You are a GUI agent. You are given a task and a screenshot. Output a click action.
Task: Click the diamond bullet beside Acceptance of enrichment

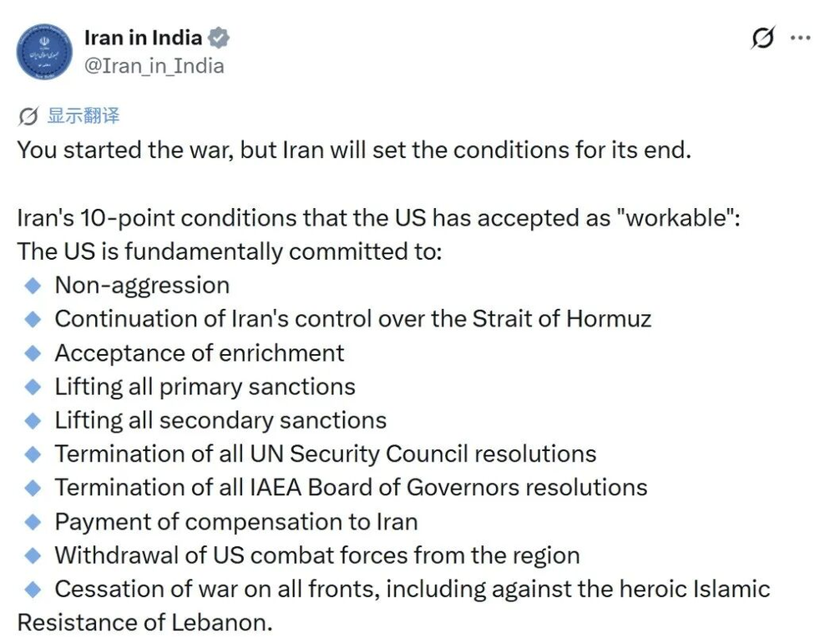click(x=33, y=352)
